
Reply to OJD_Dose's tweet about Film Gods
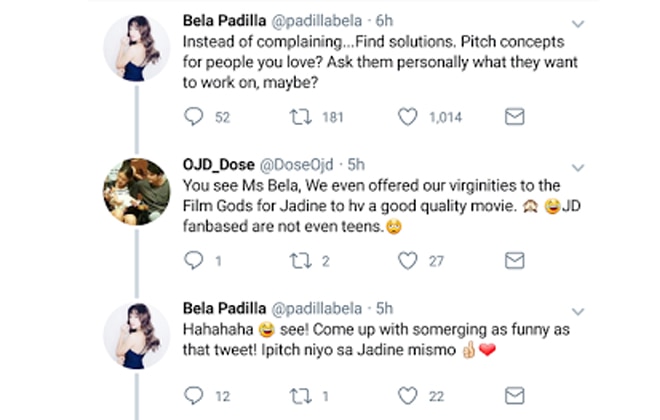(194, 261)
